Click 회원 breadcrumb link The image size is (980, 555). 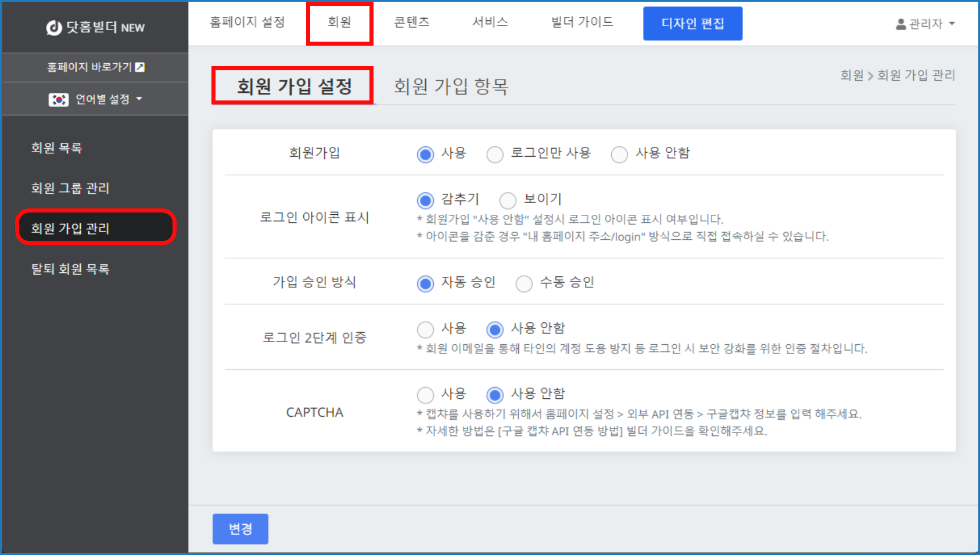point(852,75)
